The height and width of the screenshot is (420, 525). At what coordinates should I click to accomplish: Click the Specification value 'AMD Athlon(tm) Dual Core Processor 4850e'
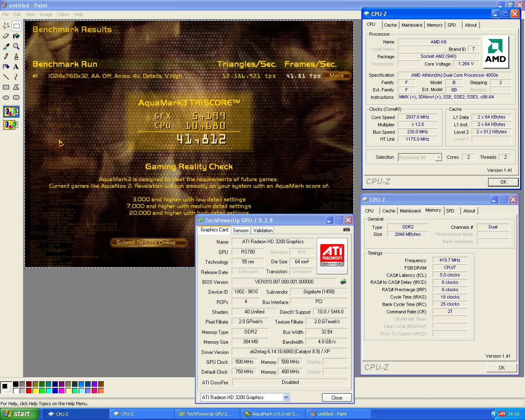pos(454,75)
